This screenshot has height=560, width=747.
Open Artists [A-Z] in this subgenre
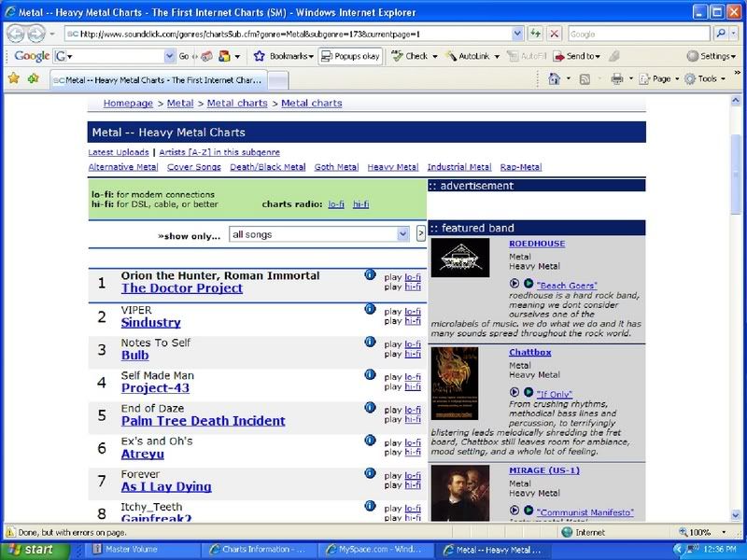[x=219, y=152]
